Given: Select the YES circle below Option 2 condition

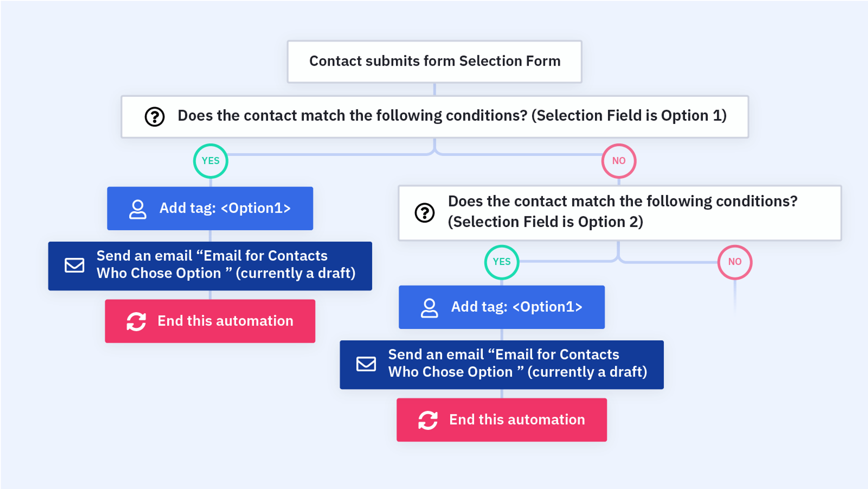Looking at the screenshot, I should pos(502,262).
